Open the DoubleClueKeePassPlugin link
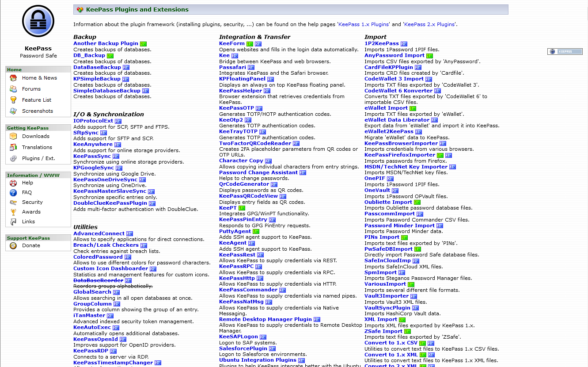Image resolution: width=588 pixels, height=367 pixels. pyautogui.click(x=110, y=203)
